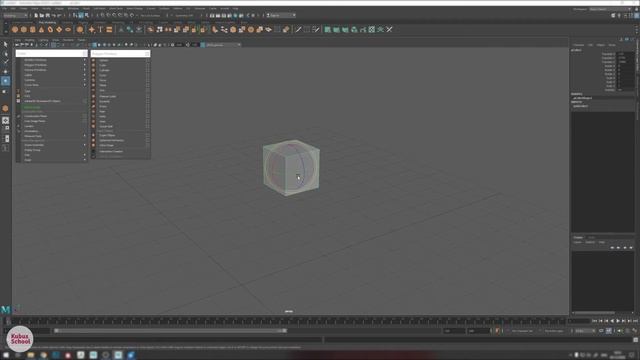The width and height of the screenshot is (640, 360).
Task: Select the polygon cone shelf icon
Action: 41,29
